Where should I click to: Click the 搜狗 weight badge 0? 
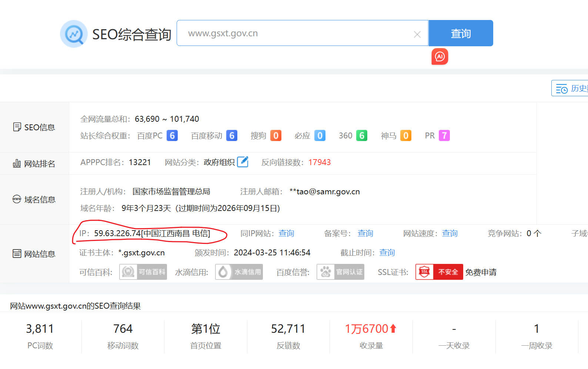(x=275, y=135)
